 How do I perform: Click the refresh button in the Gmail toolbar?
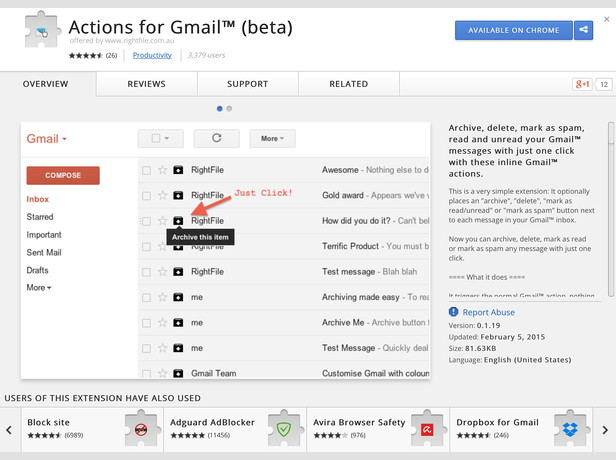(216, 138)
